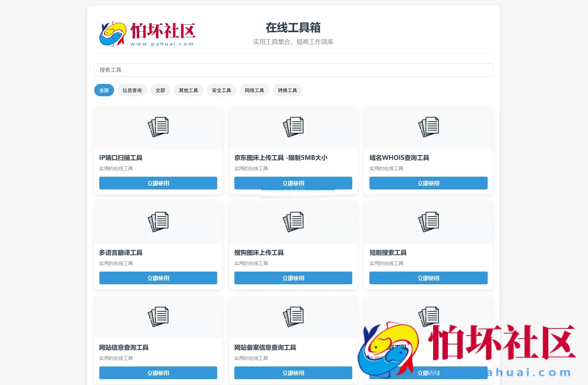Viewport: 588px width, 385px height.
Task: Switch to the 其他工具 category
Action: (188, 90)
